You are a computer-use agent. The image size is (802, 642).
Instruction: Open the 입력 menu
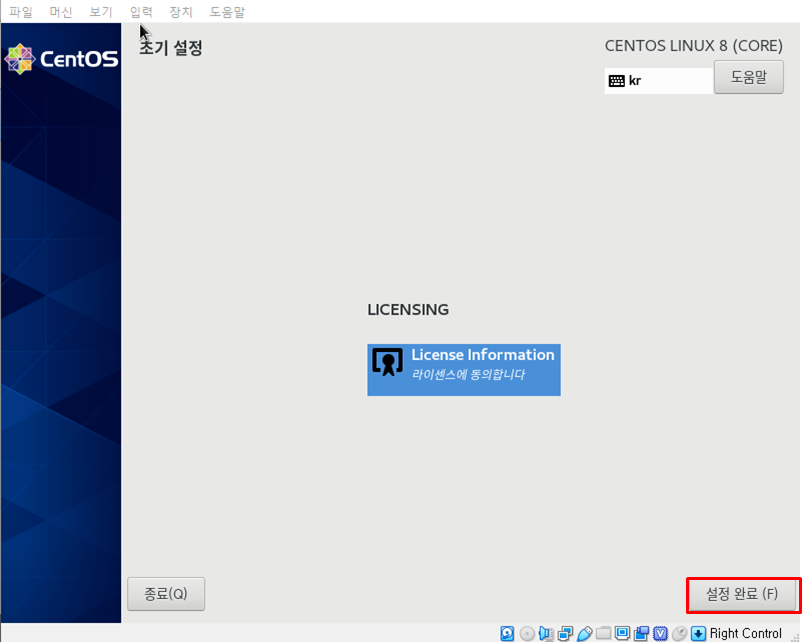(141, 12)
